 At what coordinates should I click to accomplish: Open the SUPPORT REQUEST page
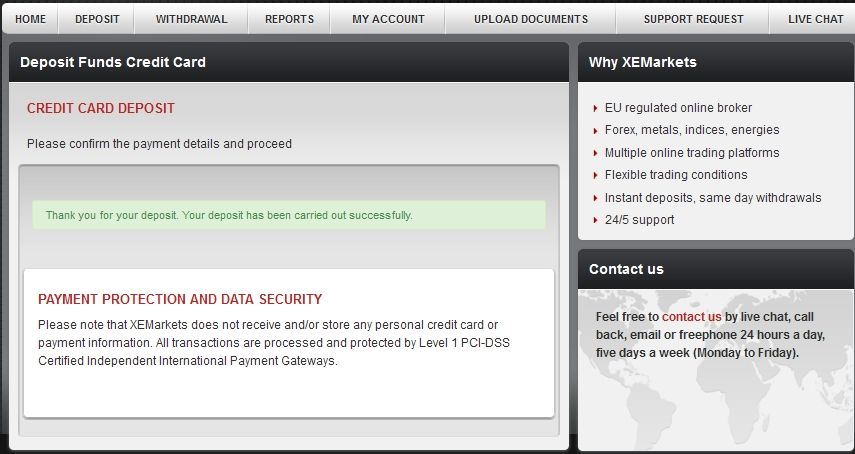point(693,19)
